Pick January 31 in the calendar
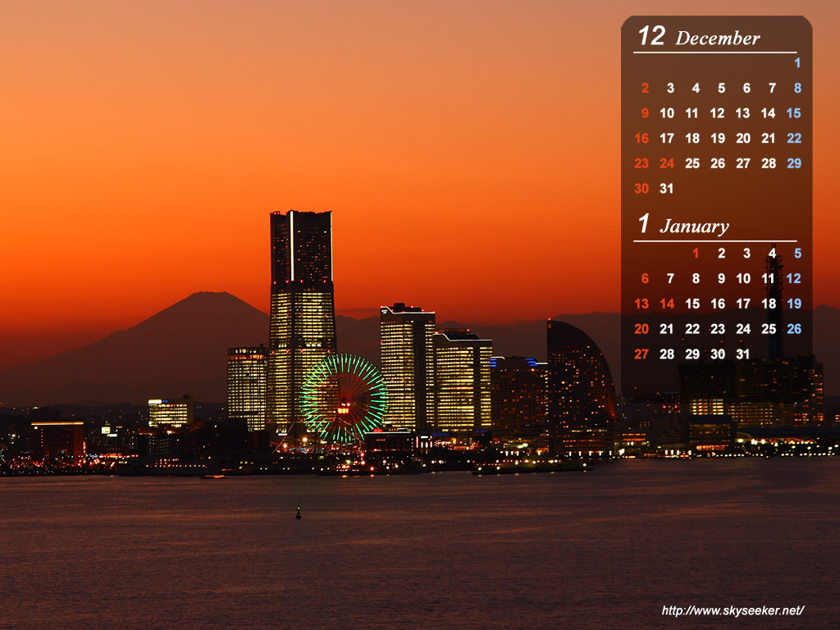 [742, 354]
